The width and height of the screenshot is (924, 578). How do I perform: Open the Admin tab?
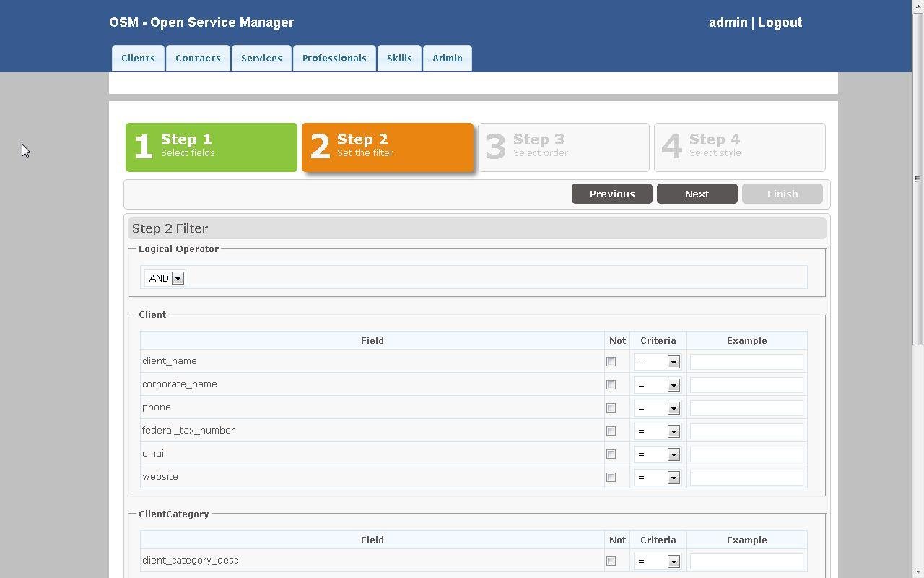point(447,58)
